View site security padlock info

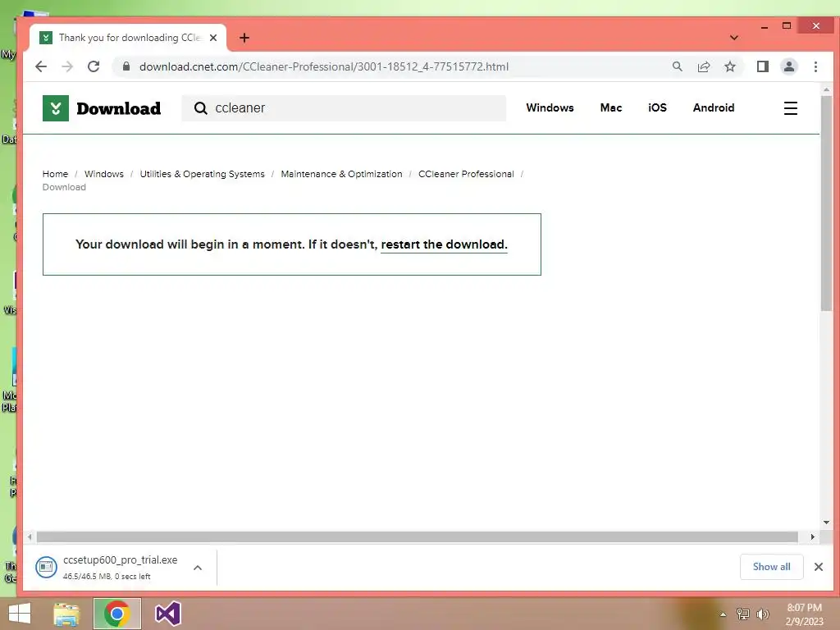126,66
